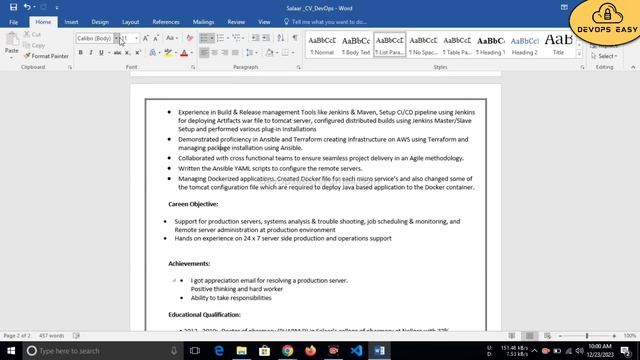Apply the Heading 1 style
This screenshot has height=360, width=640.
pos(491,45)
